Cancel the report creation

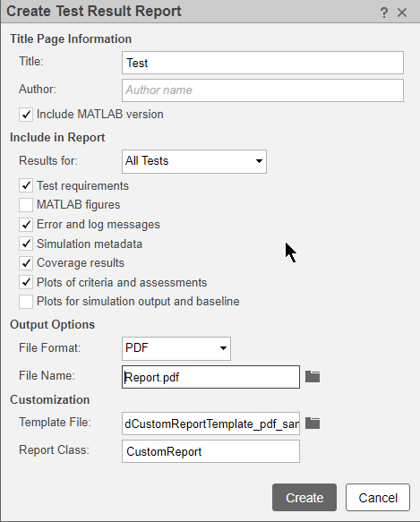coord(378,497)
